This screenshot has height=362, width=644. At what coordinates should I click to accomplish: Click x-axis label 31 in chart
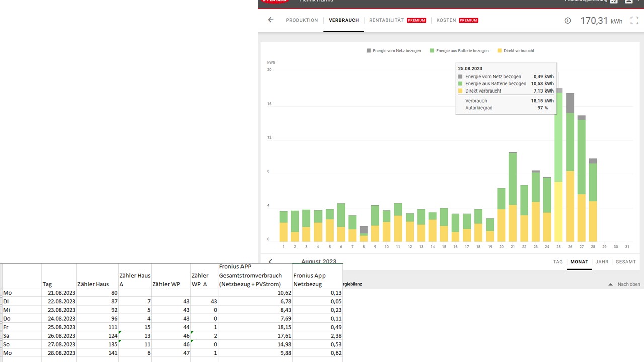click(627, 247)
